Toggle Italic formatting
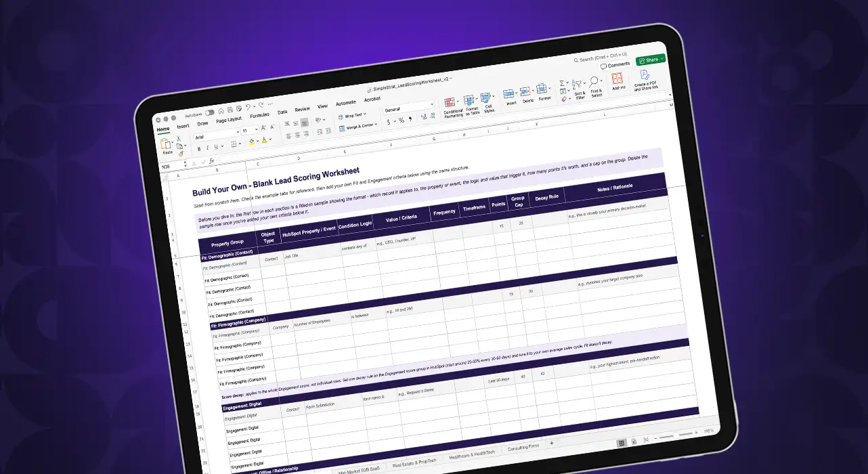 point(207,148)
